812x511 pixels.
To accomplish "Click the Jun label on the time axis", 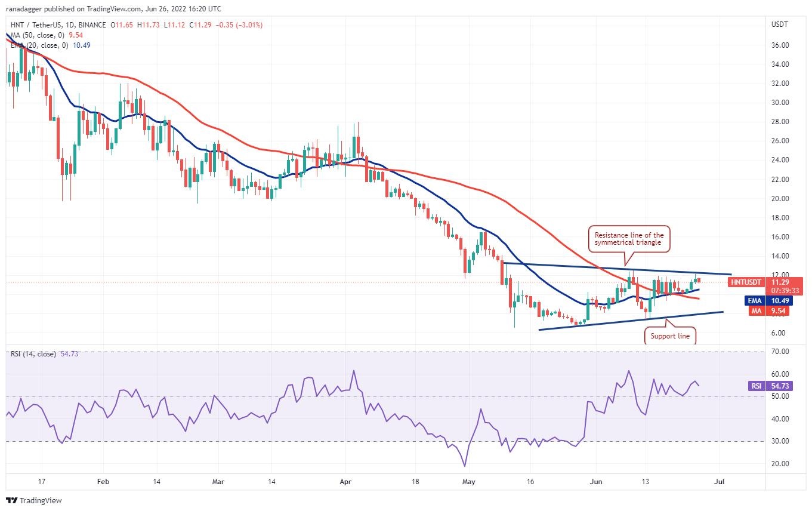I will 594,481.
